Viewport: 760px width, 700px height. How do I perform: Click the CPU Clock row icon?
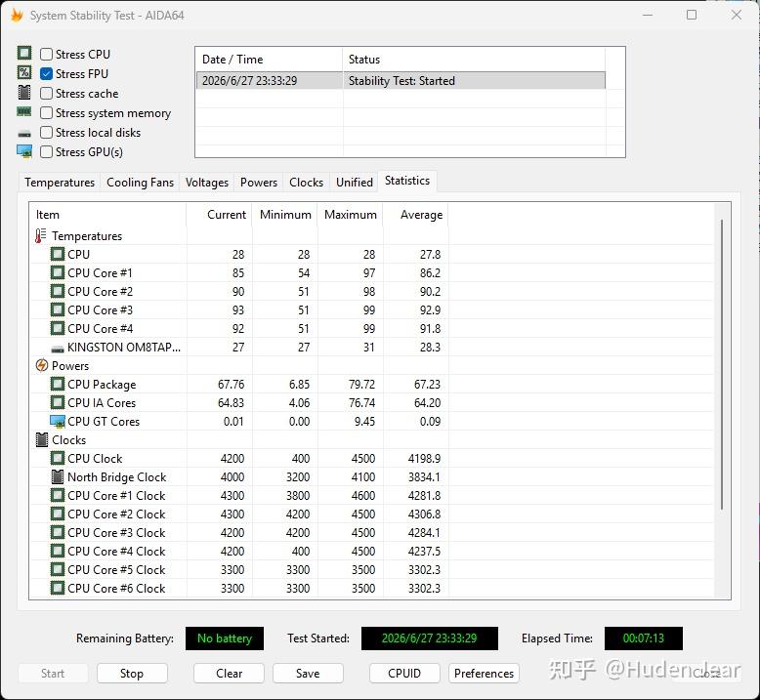click(58, 458)
